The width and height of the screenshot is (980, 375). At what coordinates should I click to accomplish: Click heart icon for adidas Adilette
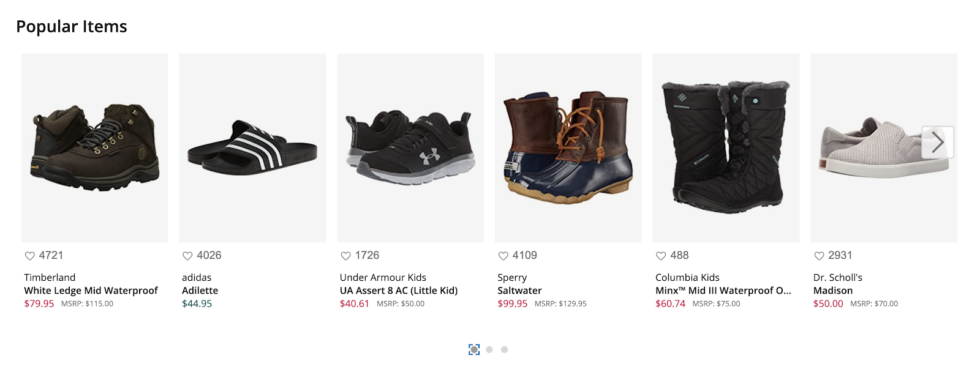(x=187, y=256)
